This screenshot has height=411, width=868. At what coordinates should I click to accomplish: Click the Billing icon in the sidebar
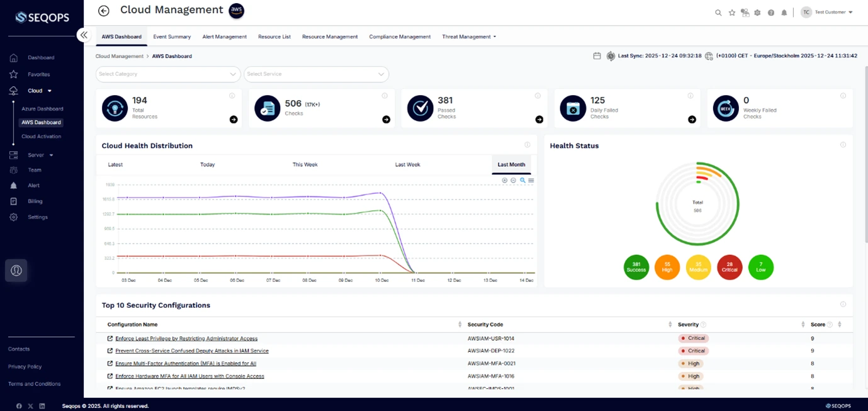tap(14, 201)
